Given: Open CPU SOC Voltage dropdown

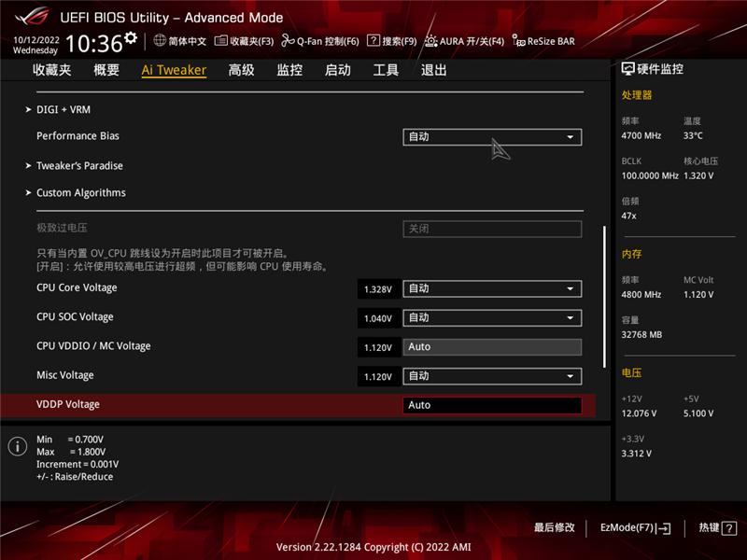Looking at the screenshot, I should (x=492, y=318).
